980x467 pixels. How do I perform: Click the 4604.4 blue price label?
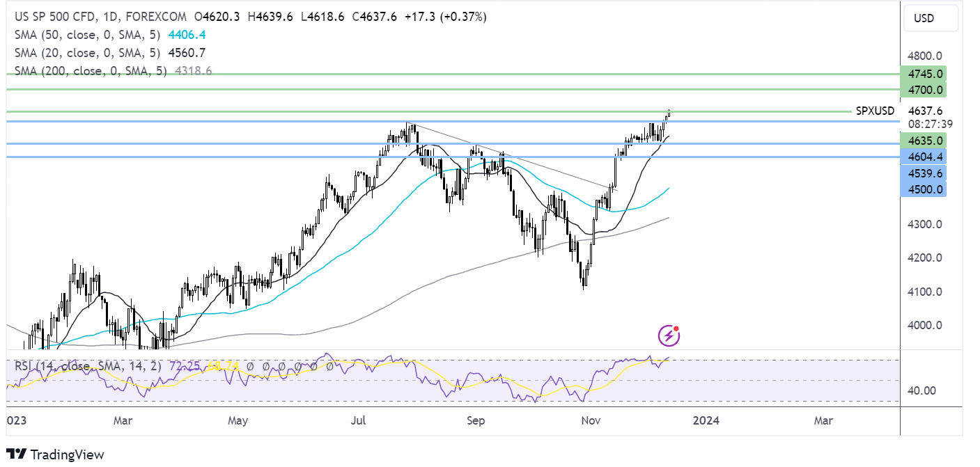pyautogui.click(x=923, y=157)
